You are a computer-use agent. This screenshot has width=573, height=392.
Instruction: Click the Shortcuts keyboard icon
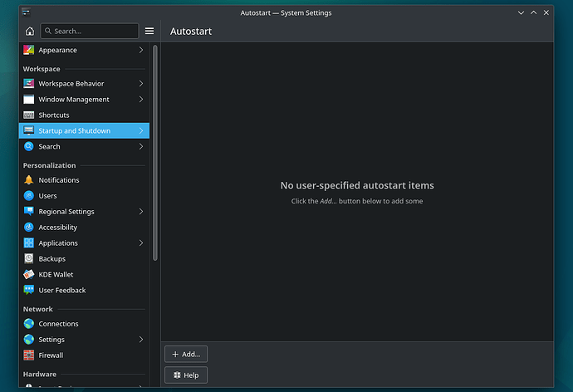[x=28, y=115]
